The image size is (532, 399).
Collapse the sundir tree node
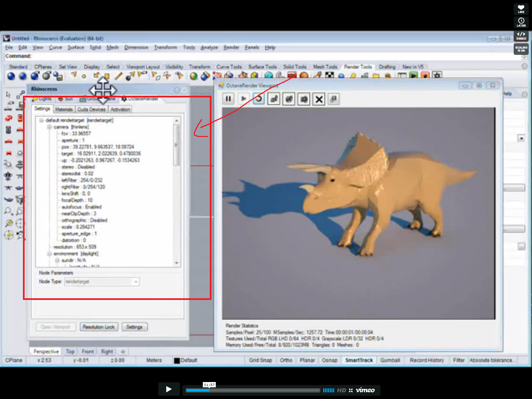57,260
